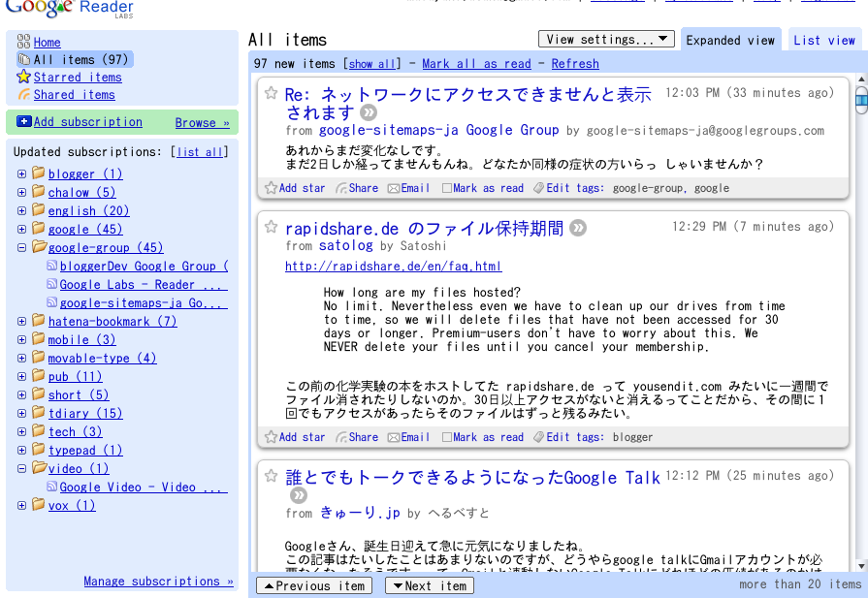Click the Google Video feed icon
The height and width of the screenshot is (598, 868).
(52, 487)
